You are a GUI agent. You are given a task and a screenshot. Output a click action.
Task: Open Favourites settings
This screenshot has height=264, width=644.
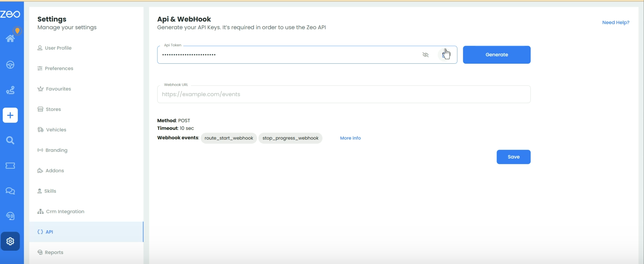pyautogui.click(x=86, y=89)
